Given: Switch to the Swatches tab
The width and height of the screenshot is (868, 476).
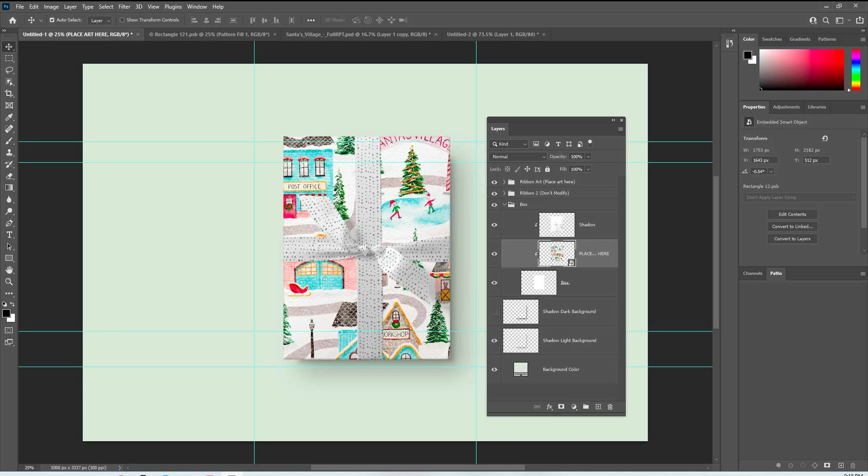Looking at the screenshot, I should click(x=772, y=39).
